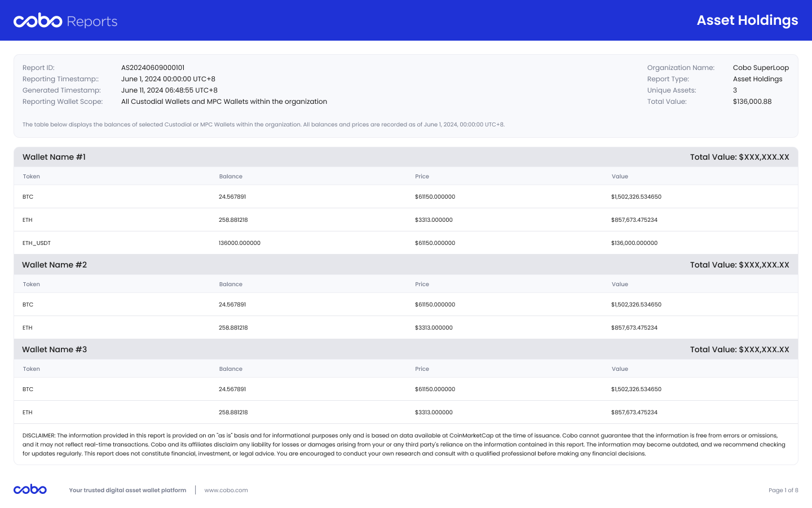Select the Wallet Name #2 section header
This screenshot has height=508, width=812.
pos(406,265)
